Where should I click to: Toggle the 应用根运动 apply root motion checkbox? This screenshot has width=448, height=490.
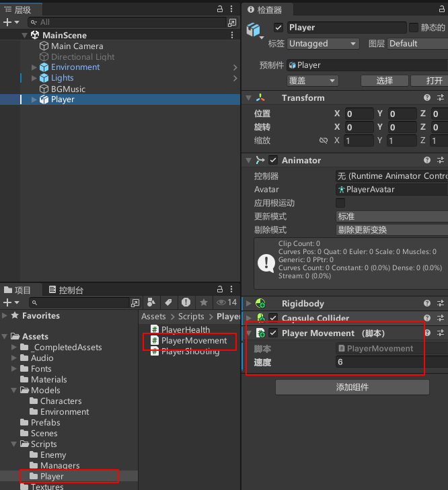pyautogui.click(x=340, y=203)
